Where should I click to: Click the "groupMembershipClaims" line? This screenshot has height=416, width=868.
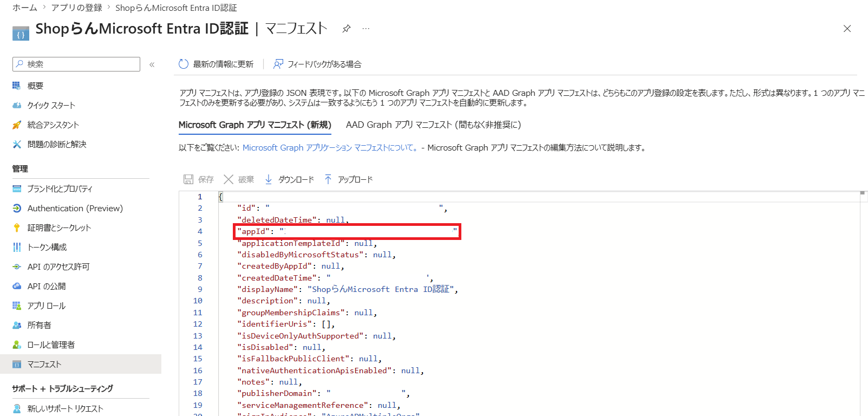307,313
